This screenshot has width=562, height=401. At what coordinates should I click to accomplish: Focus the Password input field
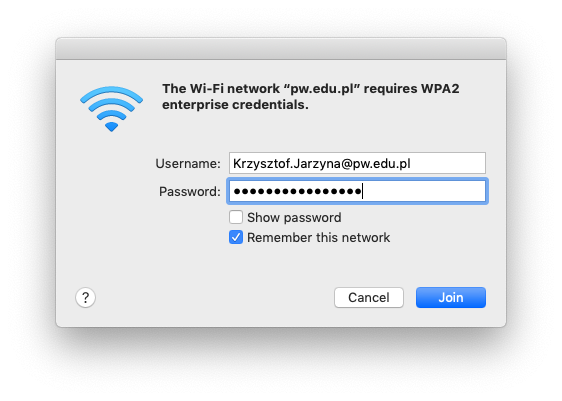tap(357, 191)
